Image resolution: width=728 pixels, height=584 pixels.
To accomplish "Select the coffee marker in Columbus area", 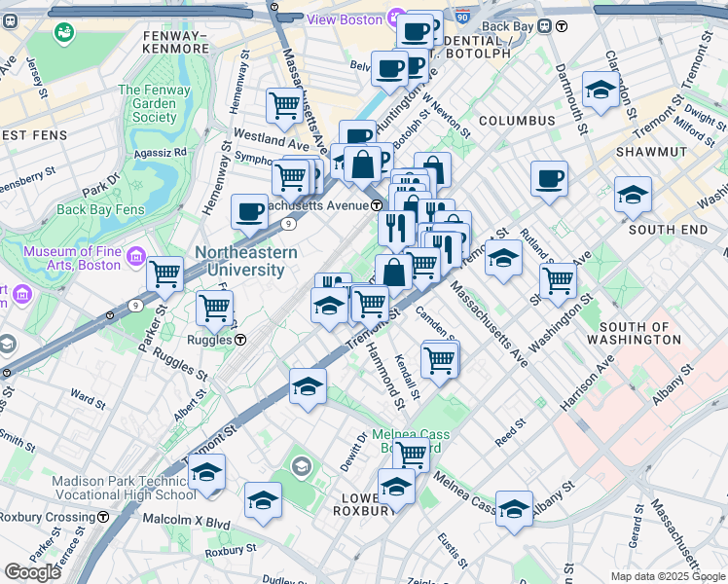I will point(549,179).
